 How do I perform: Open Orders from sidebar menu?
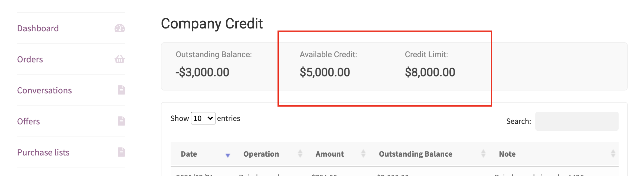[x=30, y=59]
